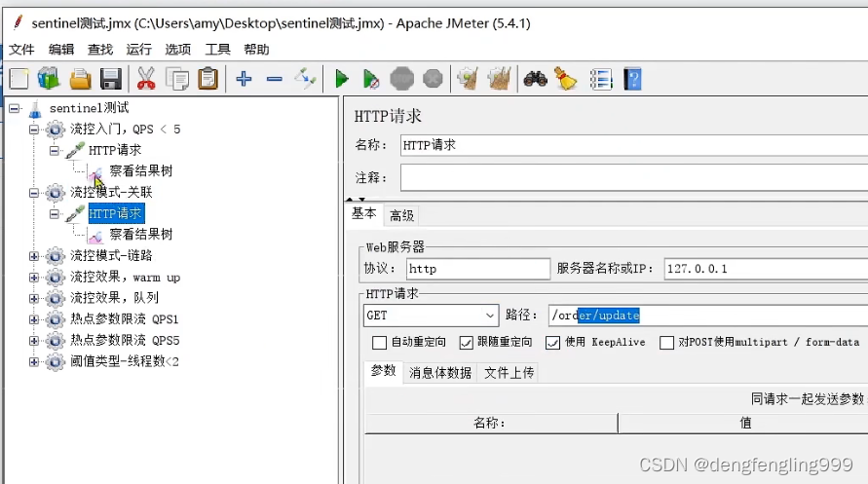Click the Open file folder icon

point(80,79)
